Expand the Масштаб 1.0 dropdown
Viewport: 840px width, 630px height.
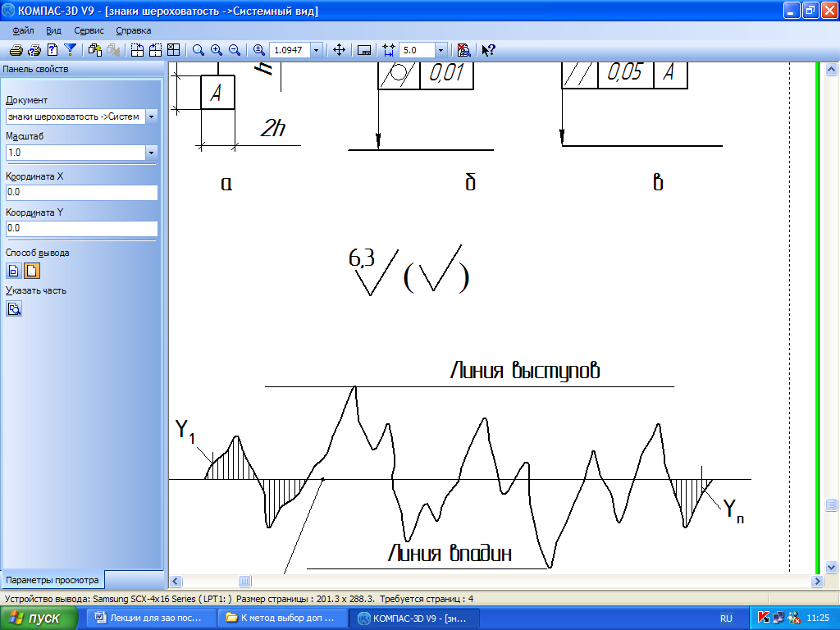151,152
